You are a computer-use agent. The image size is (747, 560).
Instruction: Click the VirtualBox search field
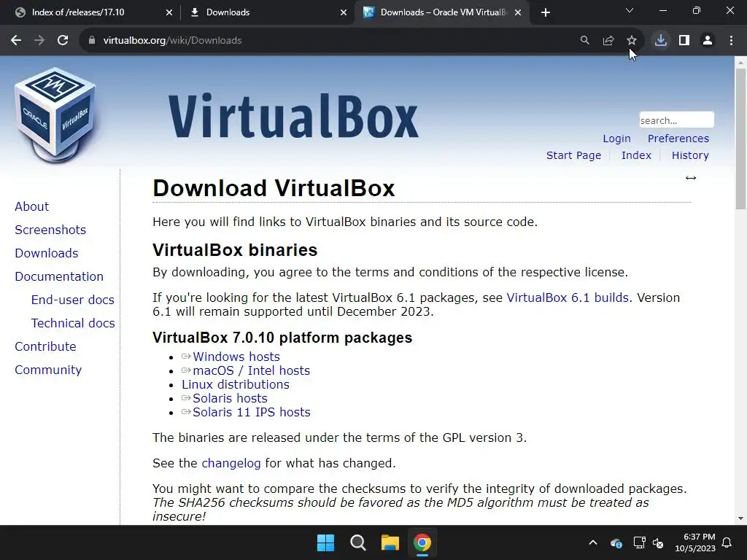[676, 120]
